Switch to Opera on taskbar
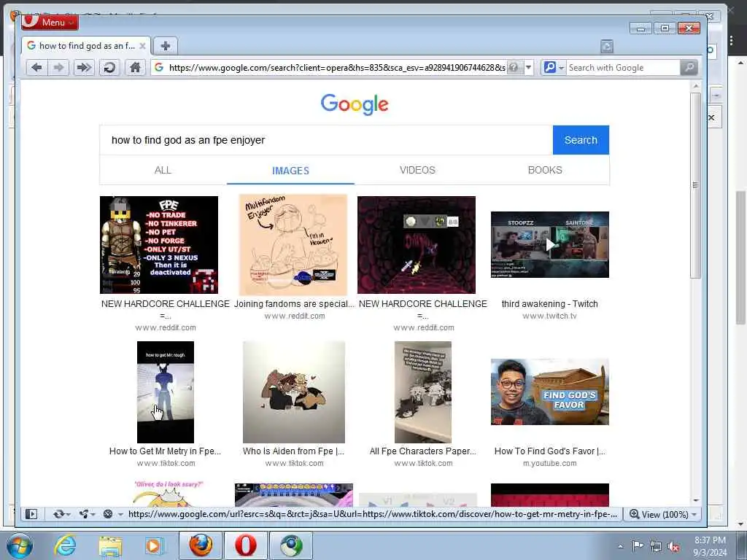 click(x=245, y=545)
